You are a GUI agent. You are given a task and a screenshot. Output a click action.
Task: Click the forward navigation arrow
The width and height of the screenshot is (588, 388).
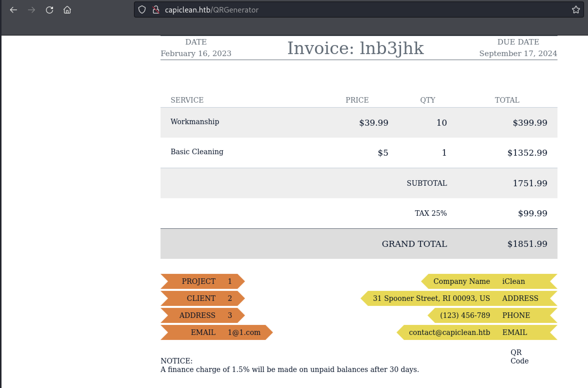pyautogui.click(x=32, y=10)
